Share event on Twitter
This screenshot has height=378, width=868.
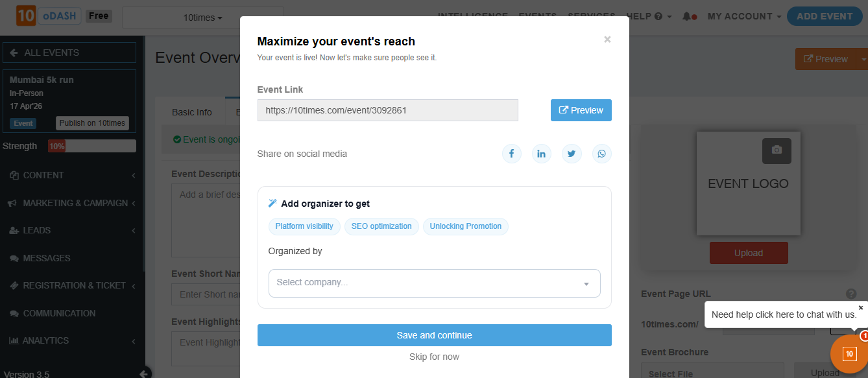coord(572,154)
